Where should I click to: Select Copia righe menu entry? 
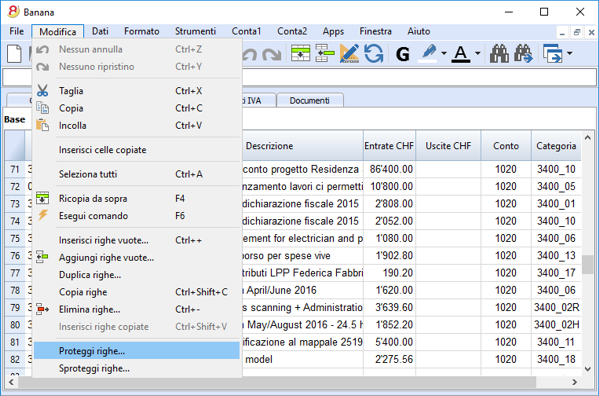pyautogui.click(x=137, y=292)
